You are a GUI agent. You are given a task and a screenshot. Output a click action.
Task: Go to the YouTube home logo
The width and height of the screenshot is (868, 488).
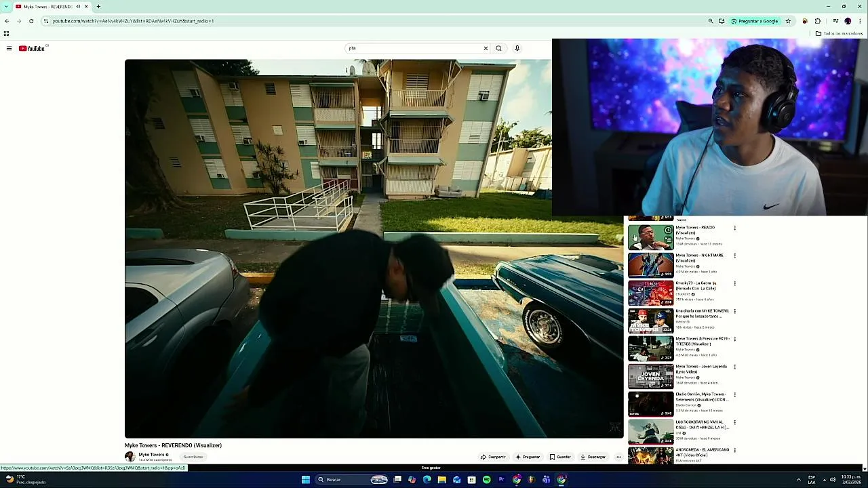coord(32,48)
